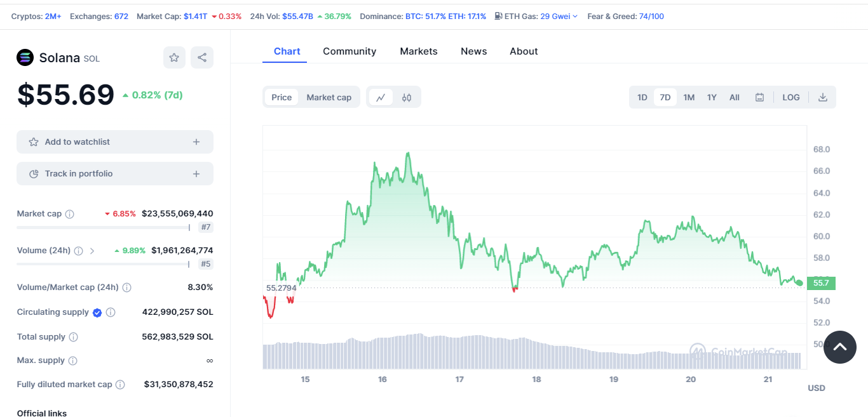
Task: Click Track in portfolio button
Action: coord(115,174)
